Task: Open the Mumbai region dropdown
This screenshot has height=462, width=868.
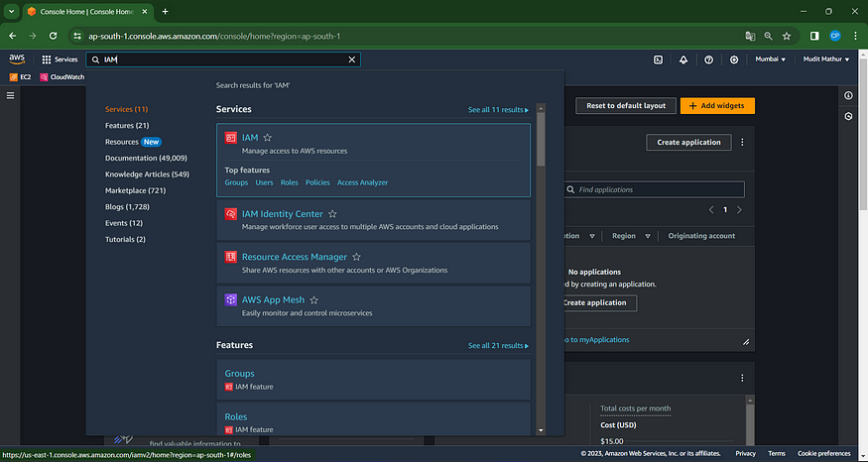Action: point(770,59)
